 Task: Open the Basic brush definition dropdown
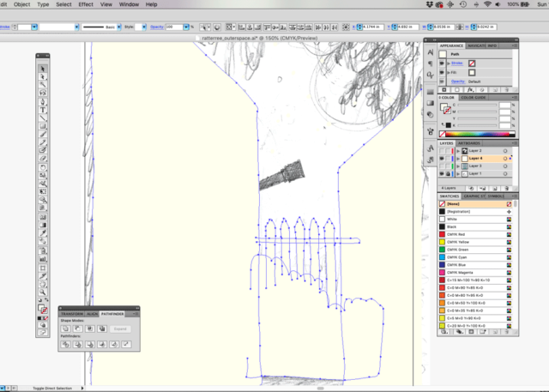[119, 27]
